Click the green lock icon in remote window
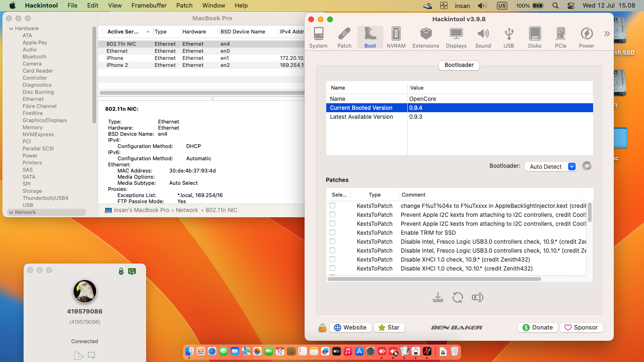This screenshot has width=644, height=362. point(121,271)
